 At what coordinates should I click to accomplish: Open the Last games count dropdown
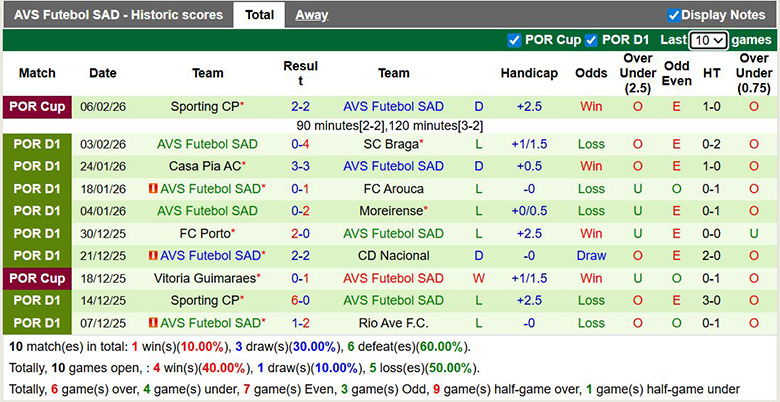coord(708,40)
